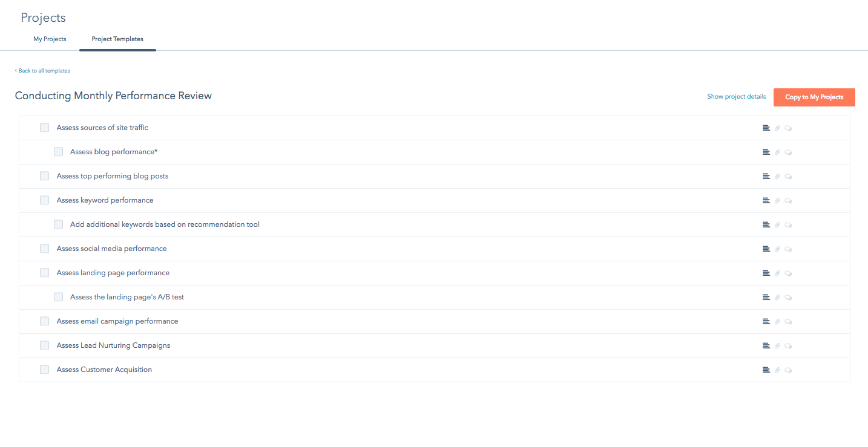Viewport: 868px width, 447px height.
Task: Open comment bubble for Assess social media performance
Action: pos(788,249)
